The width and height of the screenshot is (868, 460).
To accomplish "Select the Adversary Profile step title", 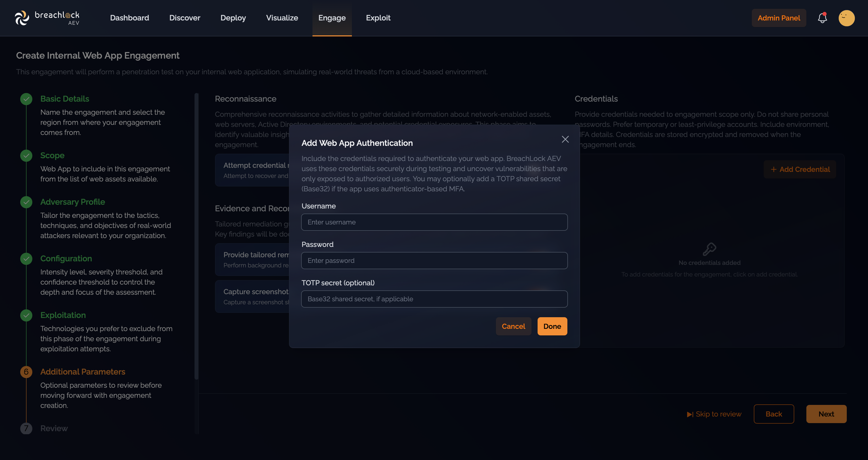I will [73, 202].
